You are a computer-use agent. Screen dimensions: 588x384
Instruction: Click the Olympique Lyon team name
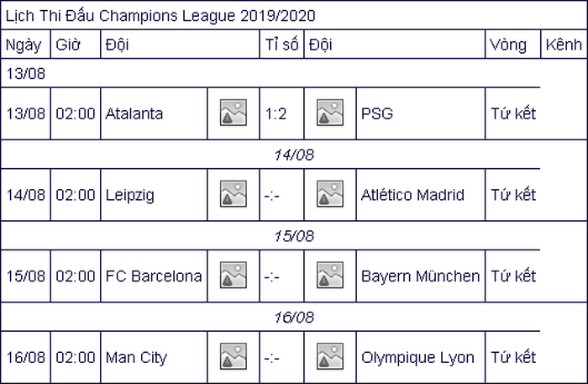click(x=417, y=357)
